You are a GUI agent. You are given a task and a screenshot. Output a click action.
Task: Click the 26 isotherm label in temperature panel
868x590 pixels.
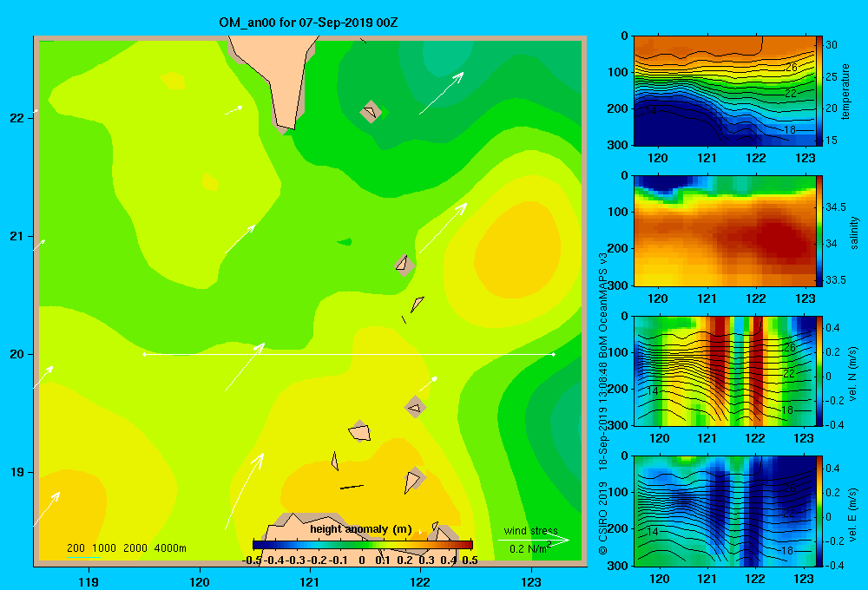click(792, 68)
